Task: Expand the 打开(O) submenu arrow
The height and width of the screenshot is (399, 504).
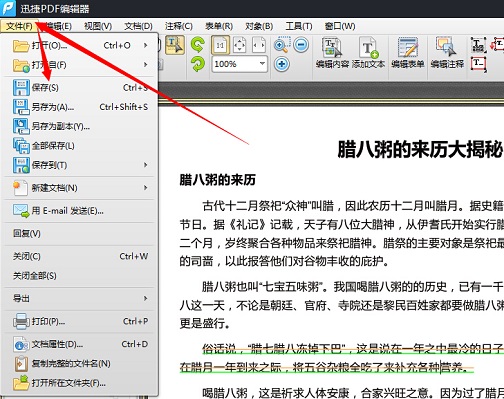Action: click(145, 45)
